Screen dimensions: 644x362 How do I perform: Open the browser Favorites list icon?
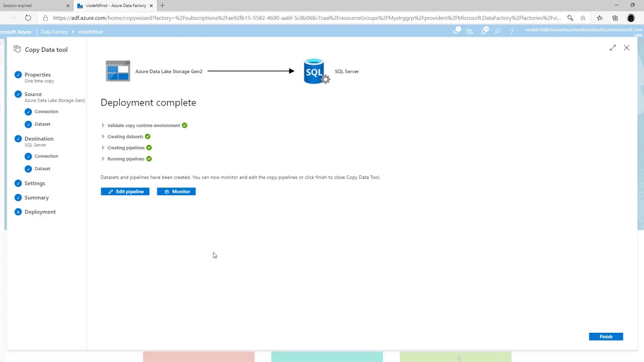point(600,18)
